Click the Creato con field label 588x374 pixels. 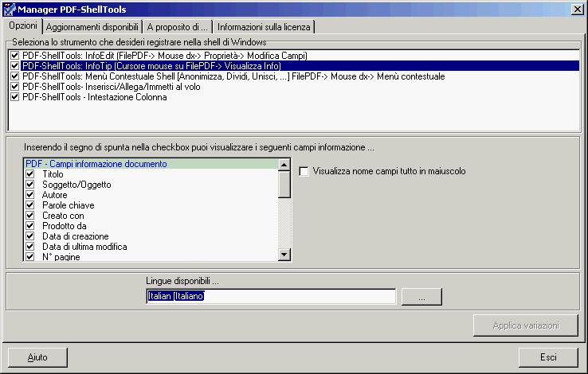coord(63,216)
